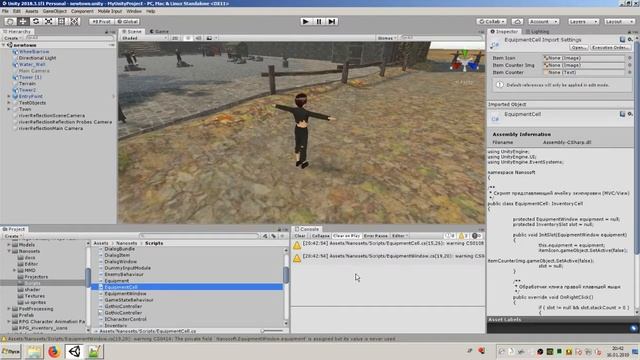Expand the EntryPoint object
The width and height of the screenshot is (640, 360).
(9, 96)
